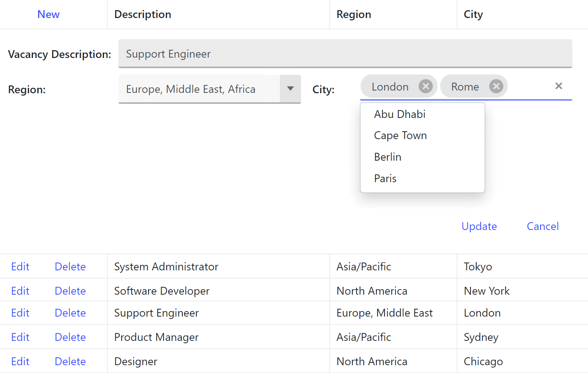Click inside the City tag input box
The image size is (588, 373).
(529, 87)
